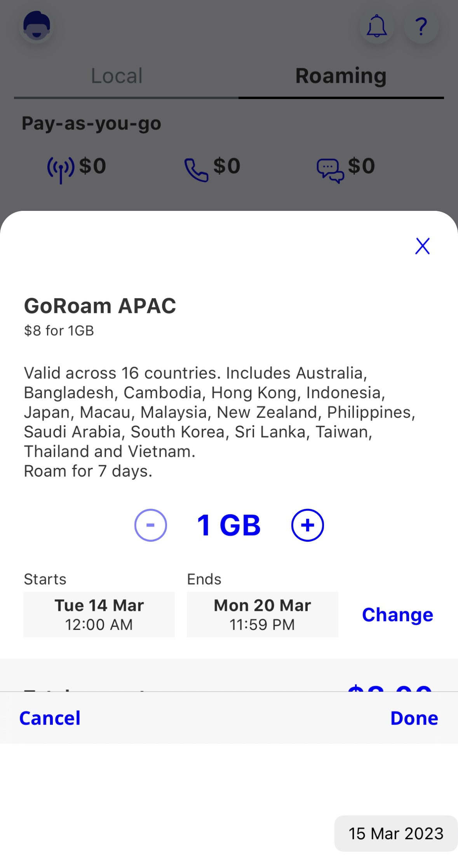
Task: Tap the pay-as-you-go calls phone icon
Action: 196,170
